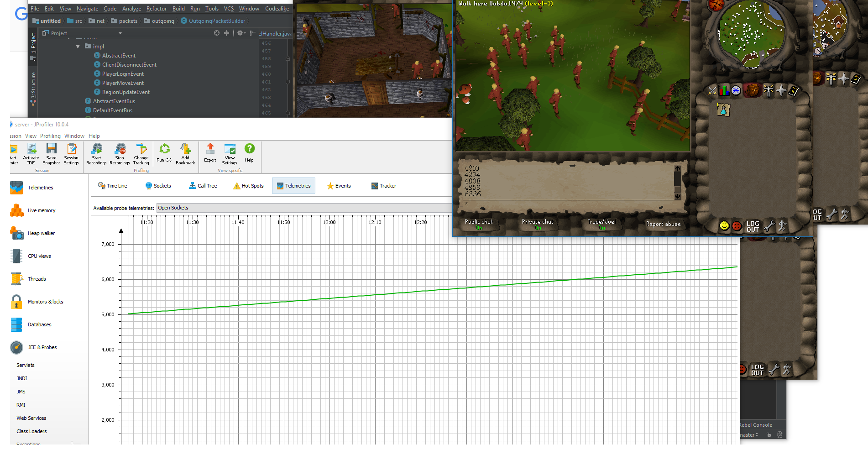This screenshot has height=455, width=868.
Task: Open the skills bar-chart tab in game
Action: (x=724, y=91)
